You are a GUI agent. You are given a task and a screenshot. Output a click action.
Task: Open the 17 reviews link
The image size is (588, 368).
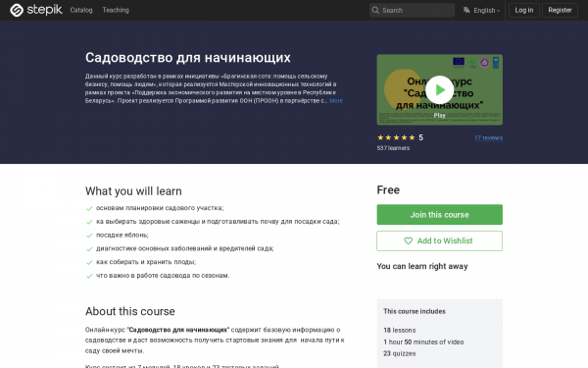(x=488, y=137)
